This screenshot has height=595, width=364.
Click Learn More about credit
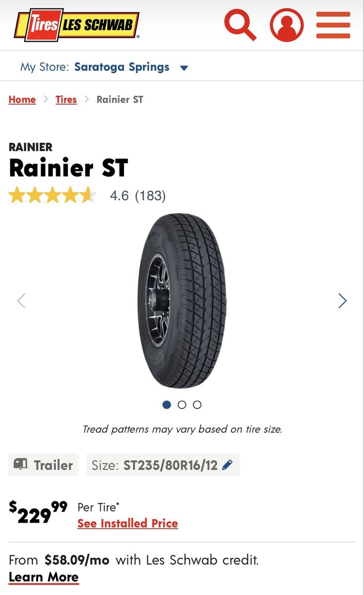tap(44, 577)
